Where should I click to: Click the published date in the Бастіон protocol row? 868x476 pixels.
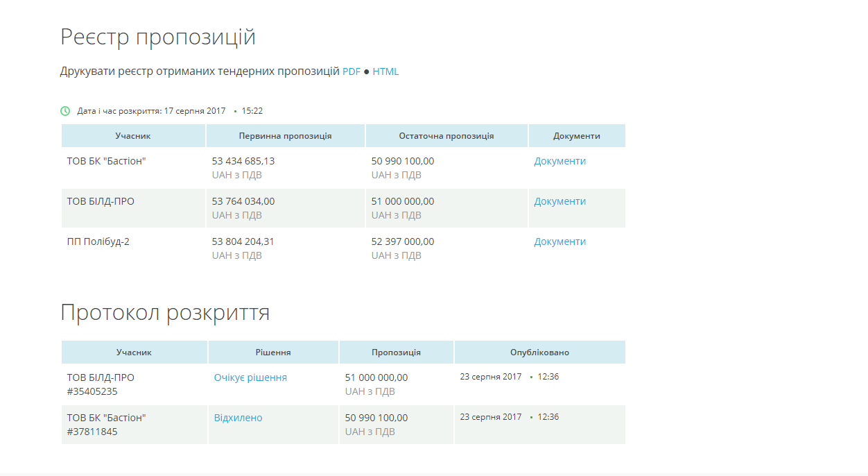click(x=491, y=417)
